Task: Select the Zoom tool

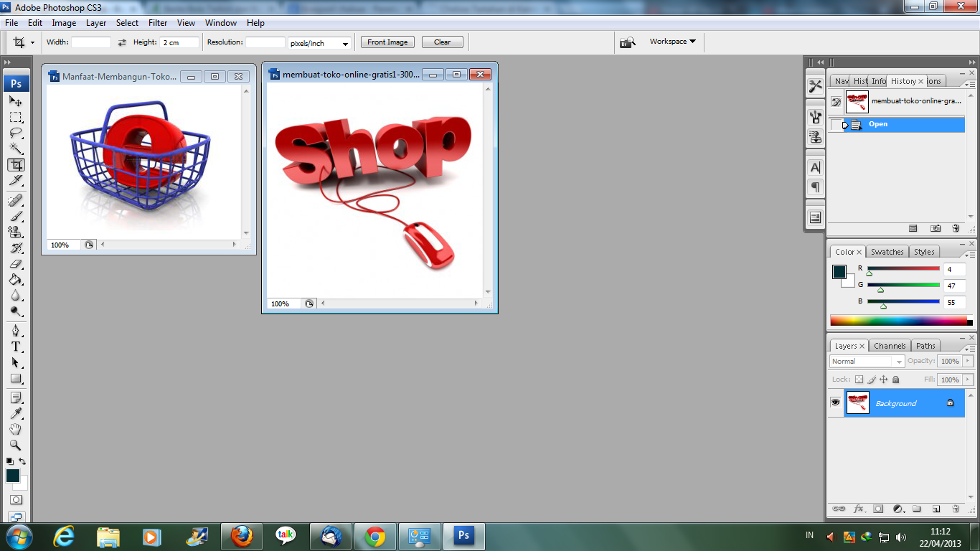Action: pos(15,445)
